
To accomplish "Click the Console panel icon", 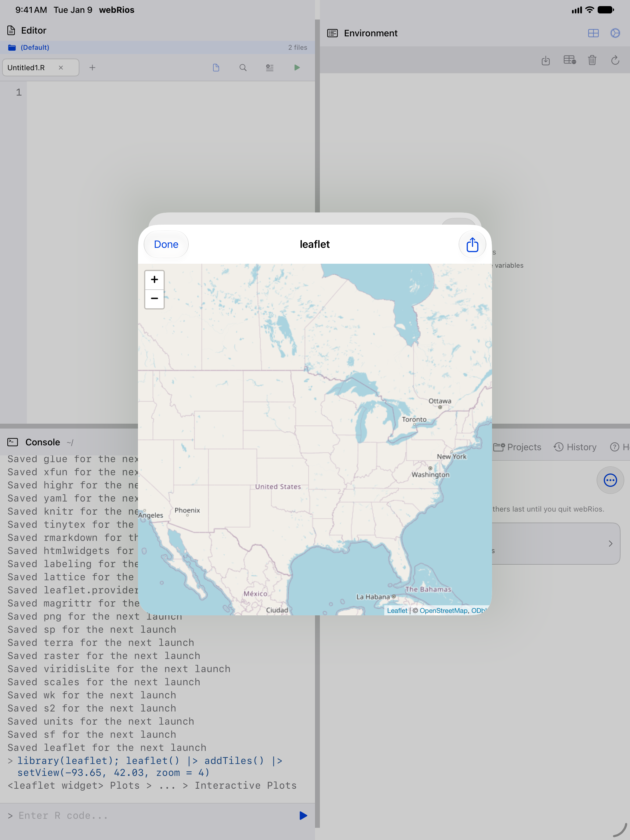I will (x=13, y=442).
